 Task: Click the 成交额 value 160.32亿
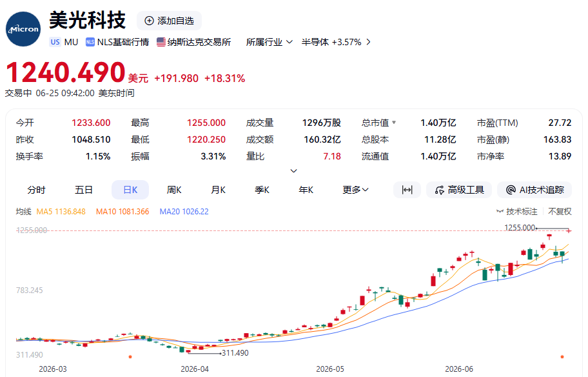pyautogui.click(x=322, y=139)
